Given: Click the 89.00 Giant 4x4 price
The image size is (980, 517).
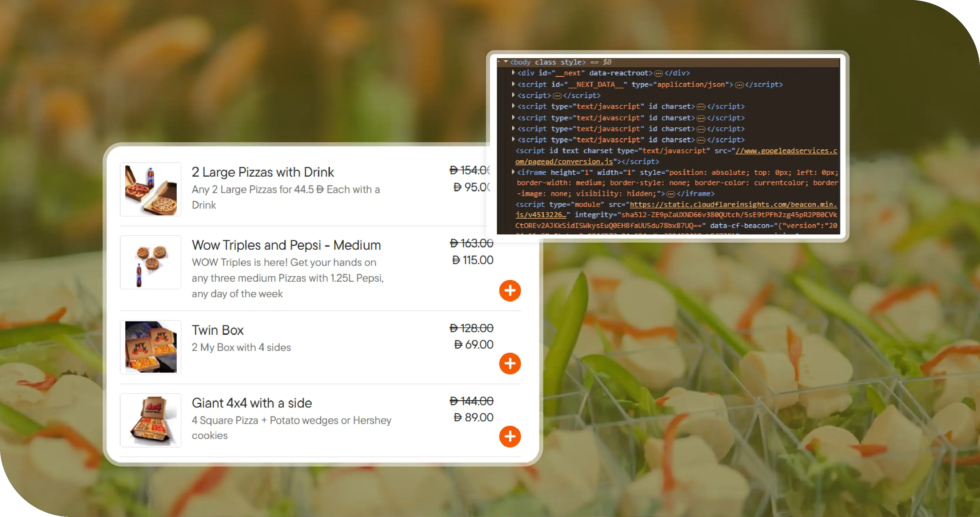Looking at the screenshot, I should 474,417.
